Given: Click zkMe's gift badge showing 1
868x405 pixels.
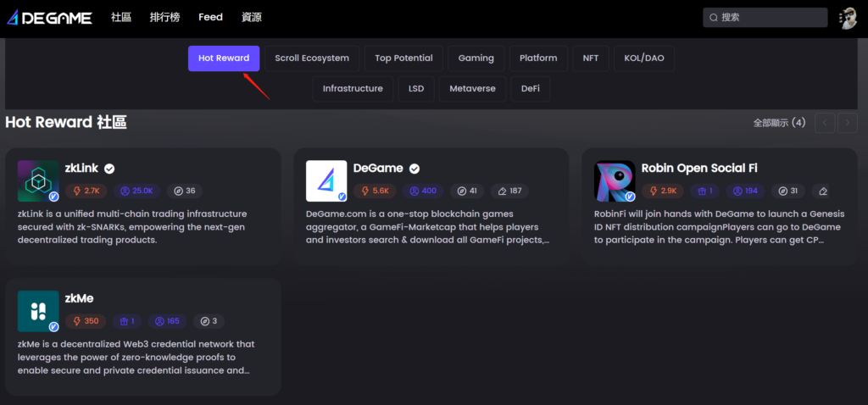Looking at the screenshot, I should (x=127, y=321).
